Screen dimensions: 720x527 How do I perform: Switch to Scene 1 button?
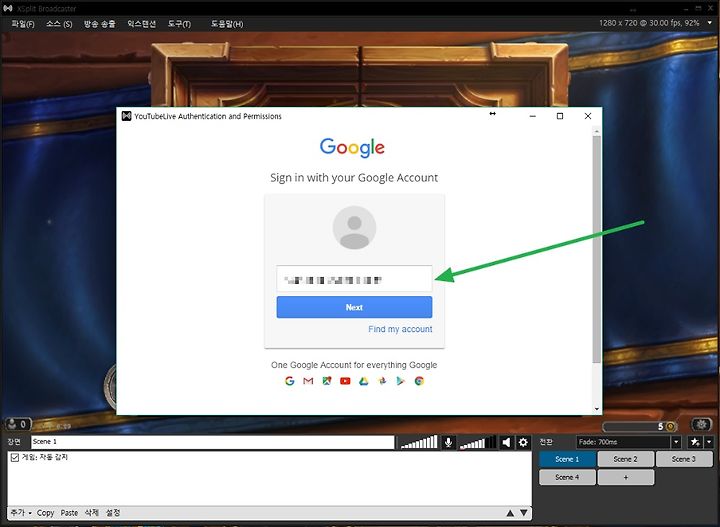(x=567, y=459)
